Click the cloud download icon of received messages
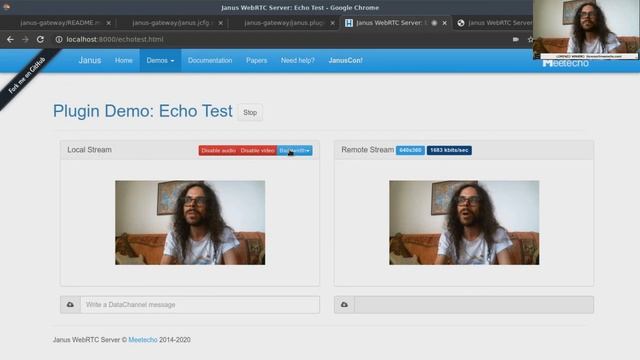Screen dimensions: 640x360 pyautogui.click(x=344, y=305)
